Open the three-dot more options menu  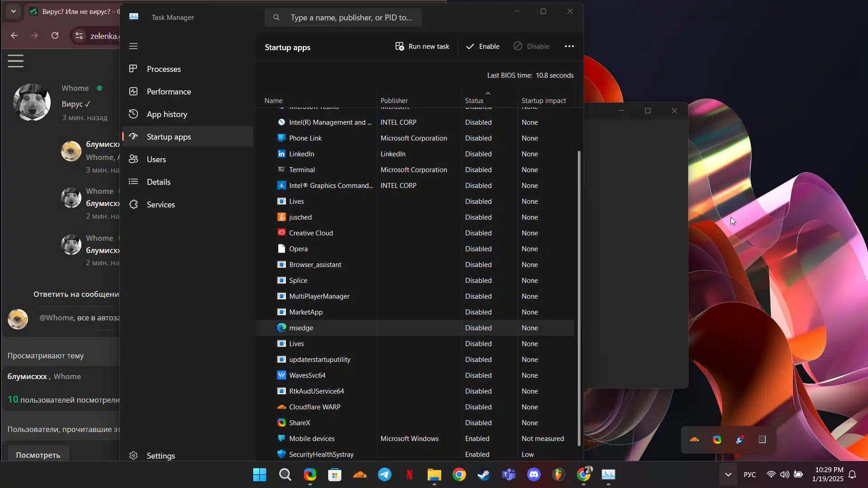(569, 46)
